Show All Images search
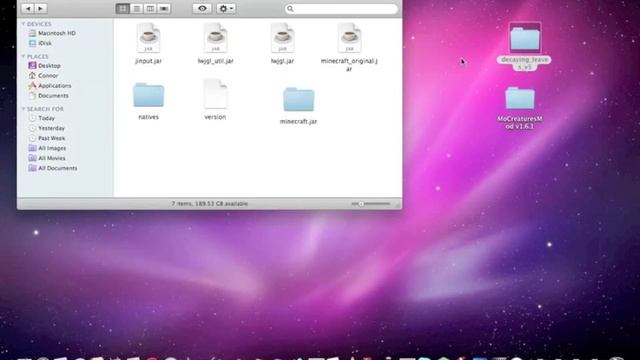The height and width of the screenshot is (360, 640). tap(47, 148)
